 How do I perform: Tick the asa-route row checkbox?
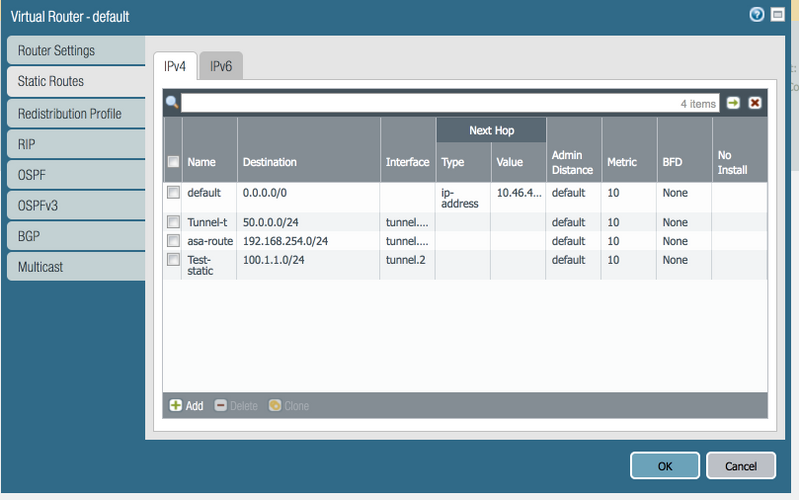tap(174, 241)
